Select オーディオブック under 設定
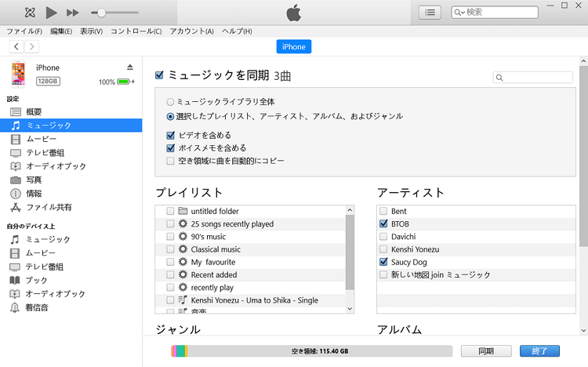This screenshot has height=367, width=588. click(x=71, y=166)
